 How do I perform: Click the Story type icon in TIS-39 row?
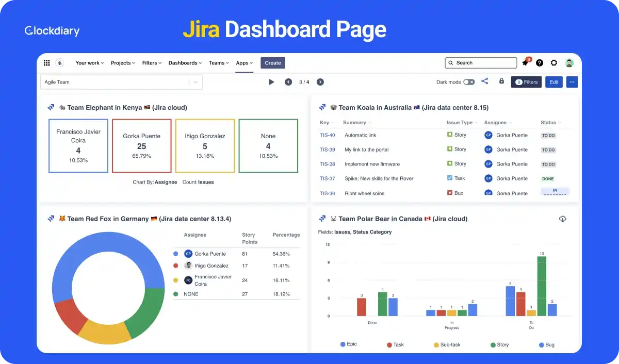click(450, 150)
